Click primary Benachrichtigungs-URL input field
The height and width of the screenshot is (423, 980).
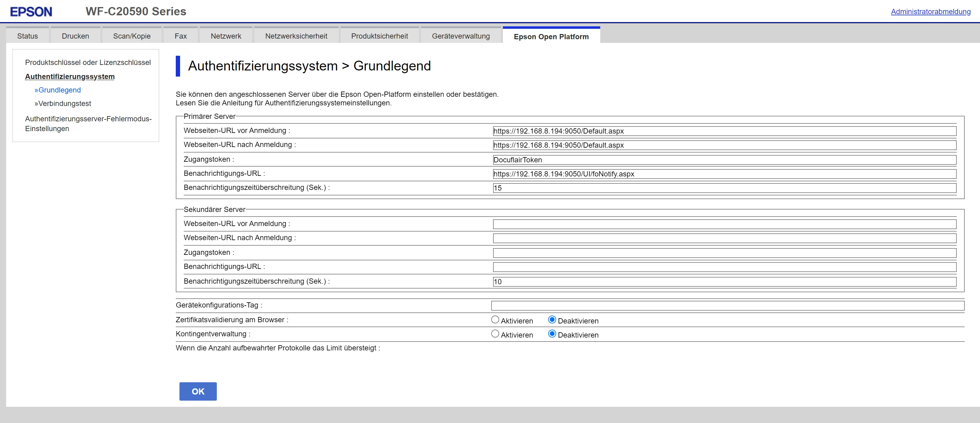(x=724, y=174)
